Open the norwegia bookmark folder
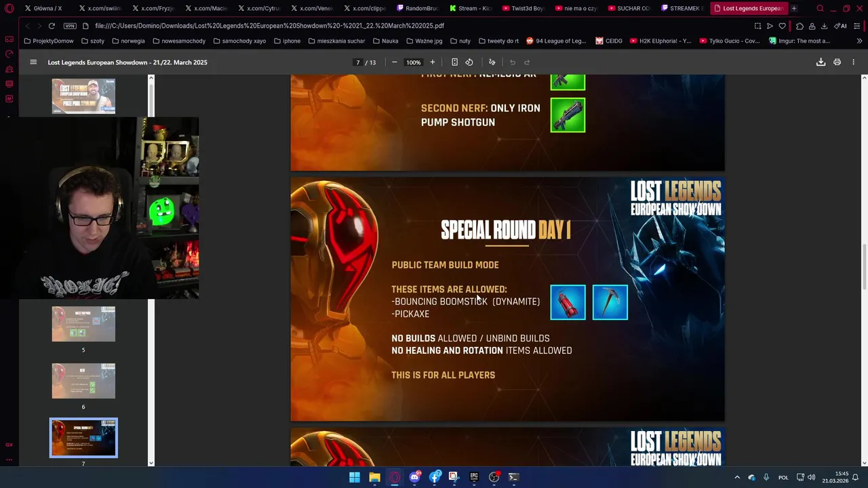868x488 pixels. point(129,41)
